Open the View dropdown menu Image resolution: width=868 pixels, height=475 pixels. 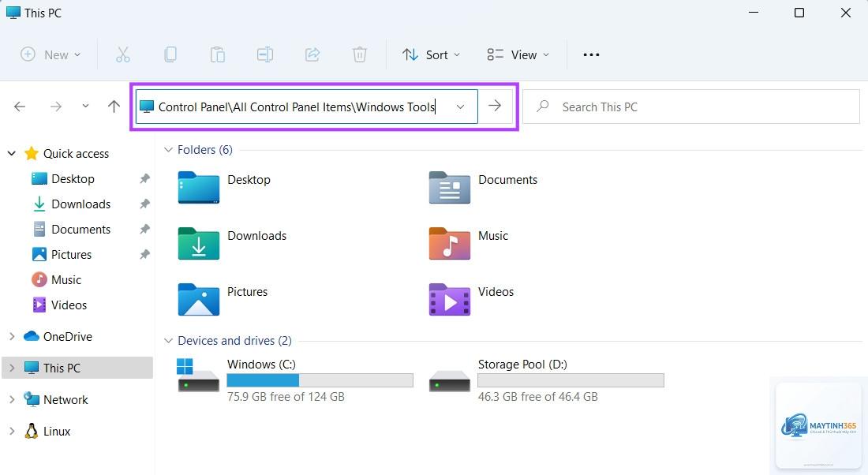pos(518,54)
